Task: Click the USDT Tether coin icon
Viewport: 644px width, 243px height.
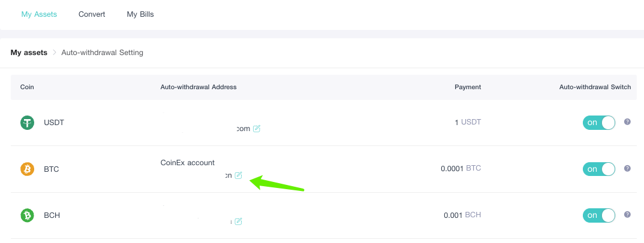Action: (x=27, y=123)
